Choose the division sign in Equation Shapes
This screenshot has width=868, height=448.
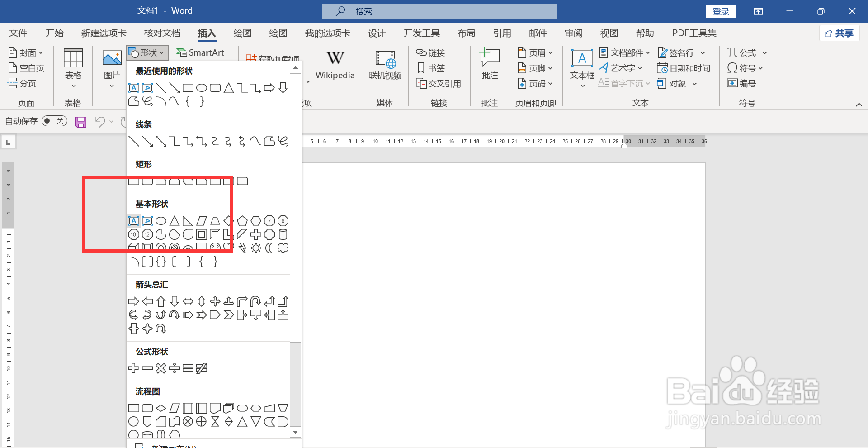[x=175, y=368]
